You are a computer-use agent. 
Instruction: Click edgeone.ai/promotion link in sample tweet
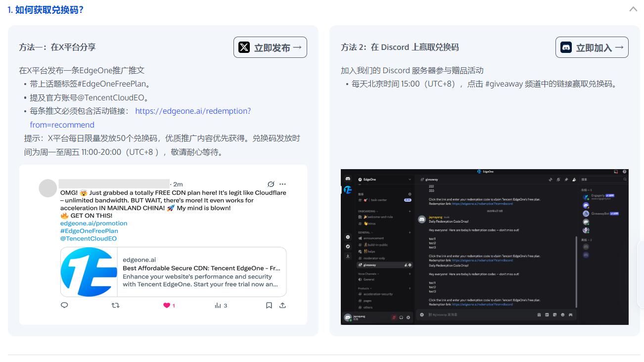[x=94, y=223]
